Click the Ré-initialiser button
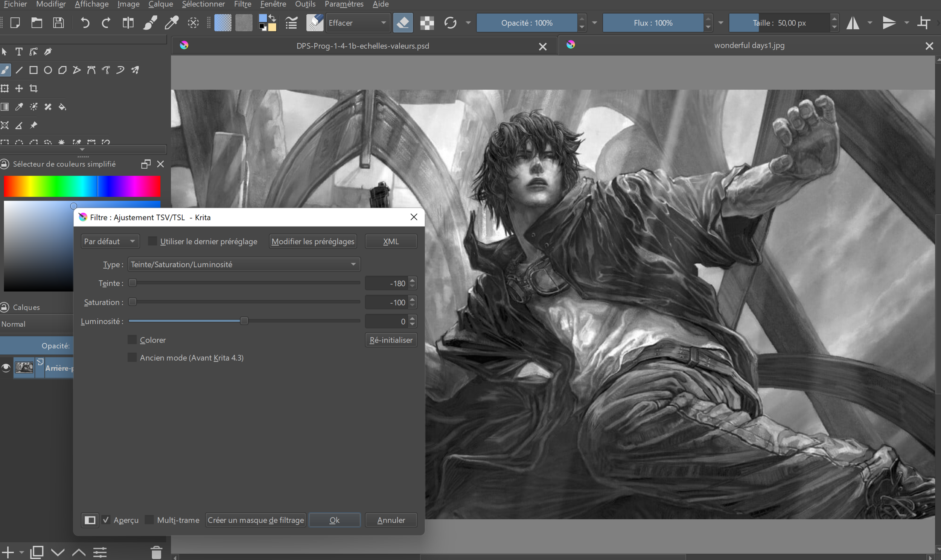 point(391,339)
